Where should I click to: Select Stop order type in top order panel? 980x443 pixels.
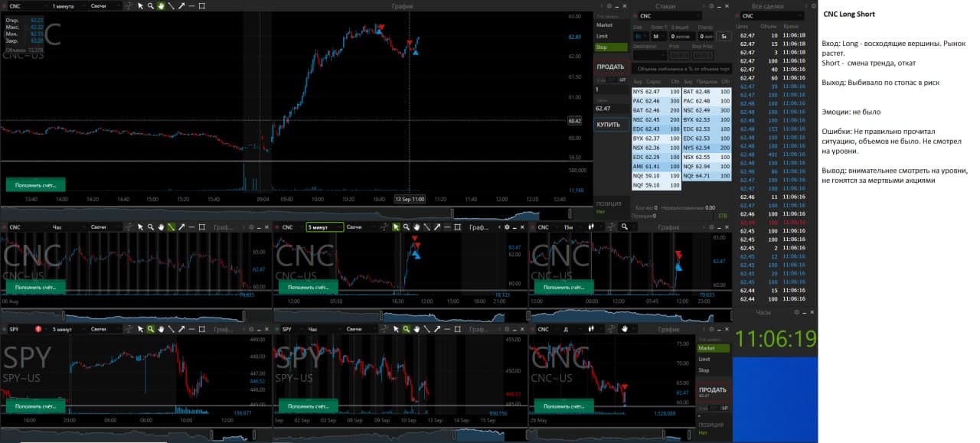click(611, 47)
